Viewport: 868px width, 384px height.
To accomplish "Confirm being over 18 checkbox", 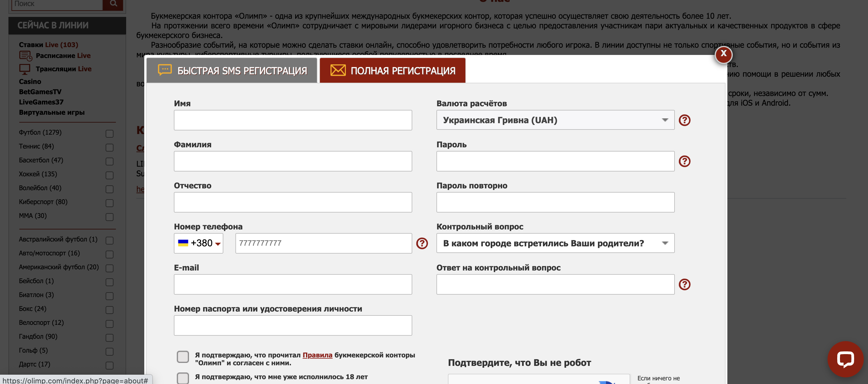I will pyautogui.click(x=183, y=378).
